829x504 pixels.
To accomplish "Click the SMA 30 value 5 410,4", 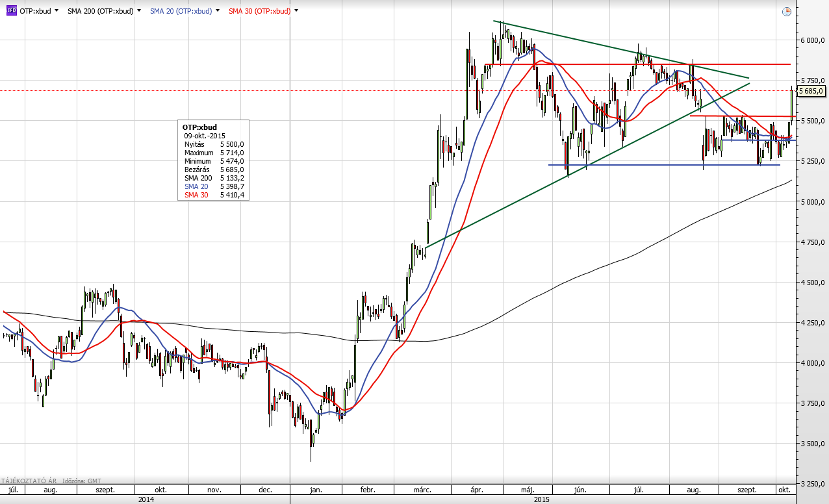I will click(x=231, y=195).
